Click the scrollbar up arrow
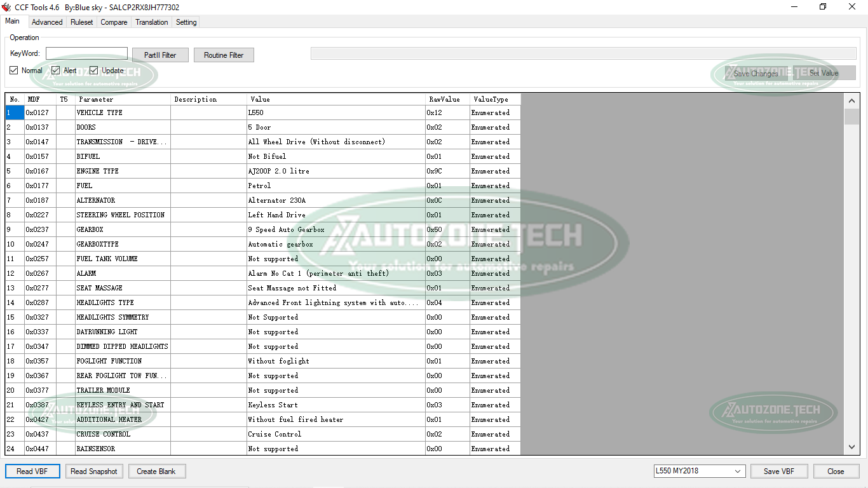Image resolution: width=868 pixels, height=488 pixels. pos(852,100)
